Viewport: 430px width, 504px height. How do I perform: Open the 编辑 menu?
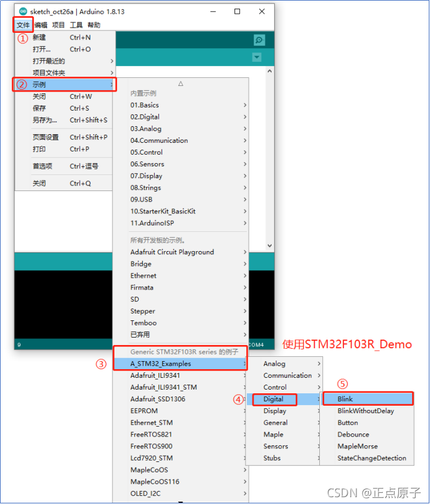[x=41, y=25]
